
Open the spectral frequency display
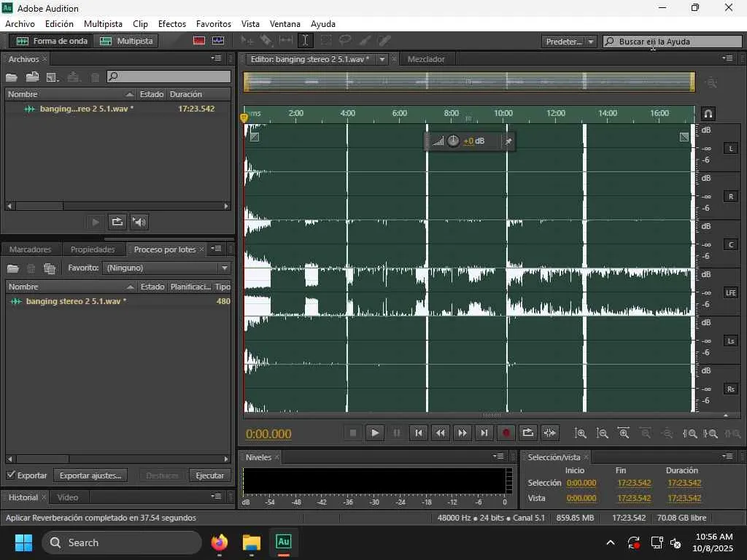tap(199, 41)
